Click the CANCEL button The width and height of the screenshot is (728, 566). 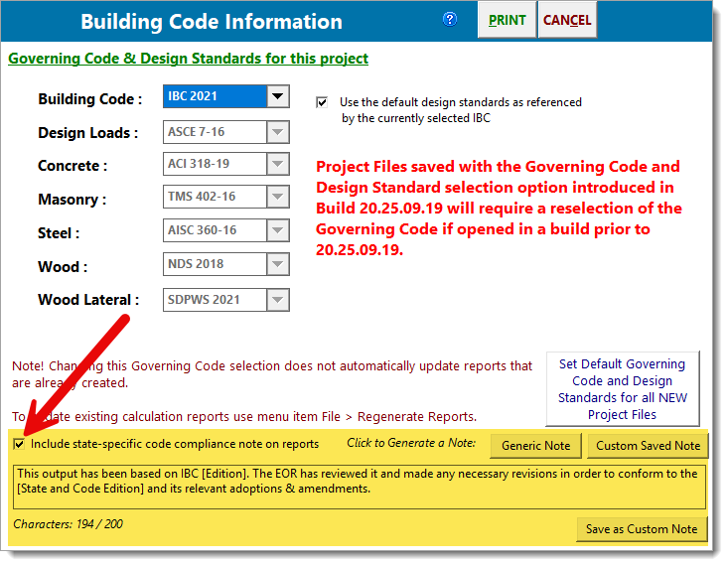[567, 20]
